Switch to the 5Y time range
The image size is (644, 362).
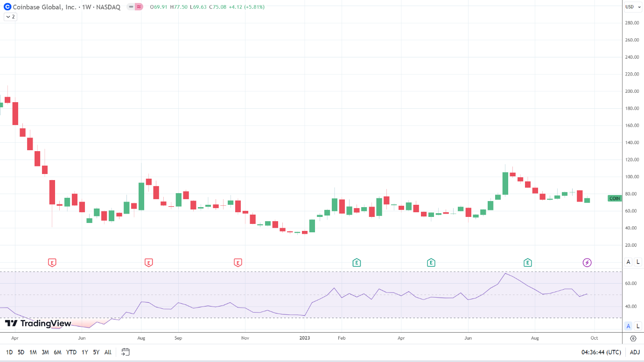coord(96,352)
